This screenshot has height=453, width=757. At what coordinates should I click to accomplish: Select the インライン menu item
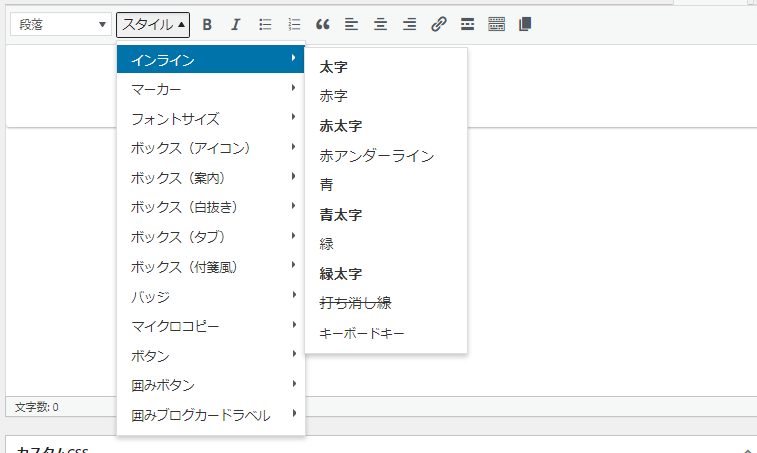click(x=210, y=59)
